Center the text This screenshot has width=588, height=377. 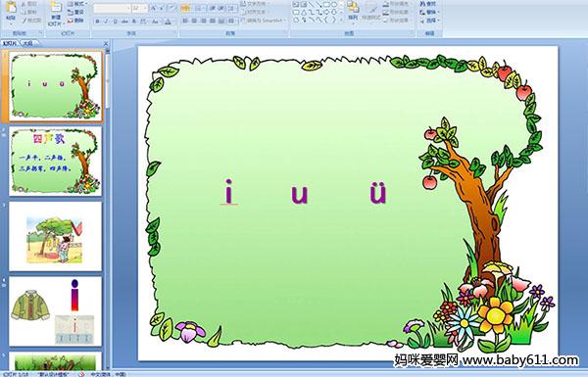coord(194,21)
